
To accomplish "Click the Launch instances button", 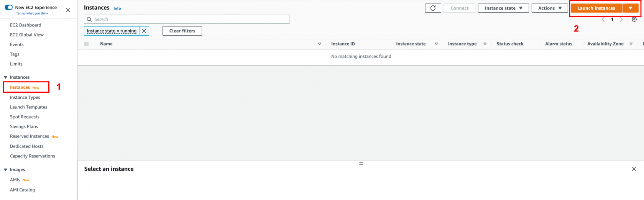I will tap(596, 8).
